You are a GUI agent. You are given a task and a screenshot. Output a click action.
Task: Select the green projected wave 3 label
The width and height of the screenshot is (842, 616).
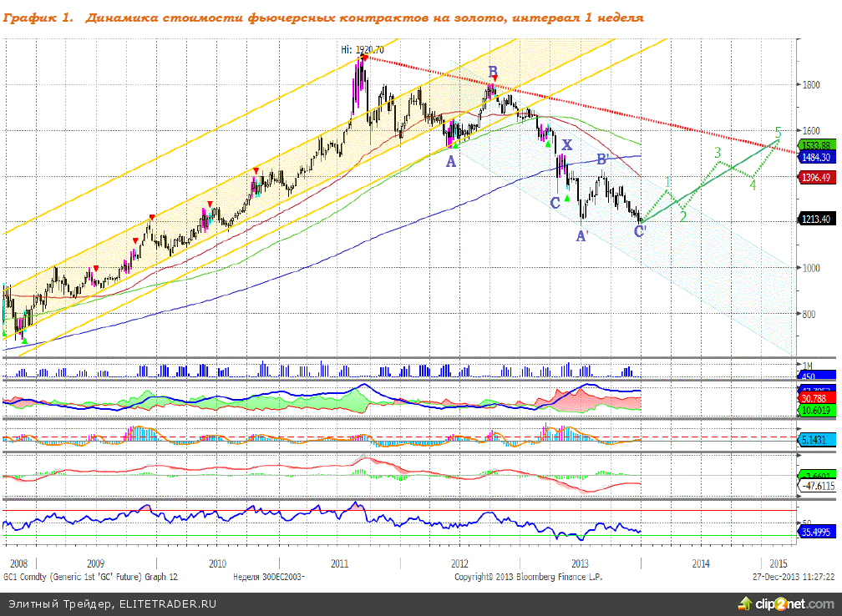[x=717, y=153]
